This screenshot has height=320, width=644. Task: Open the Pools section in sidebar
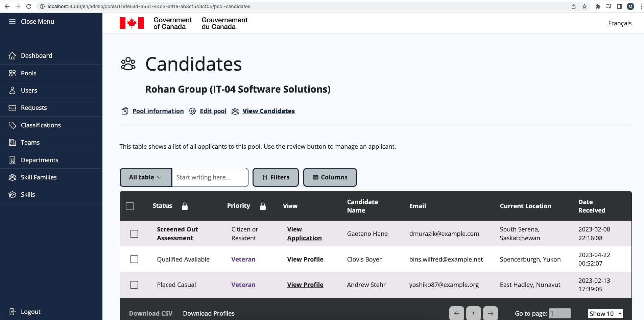click(x=29, y=73)
